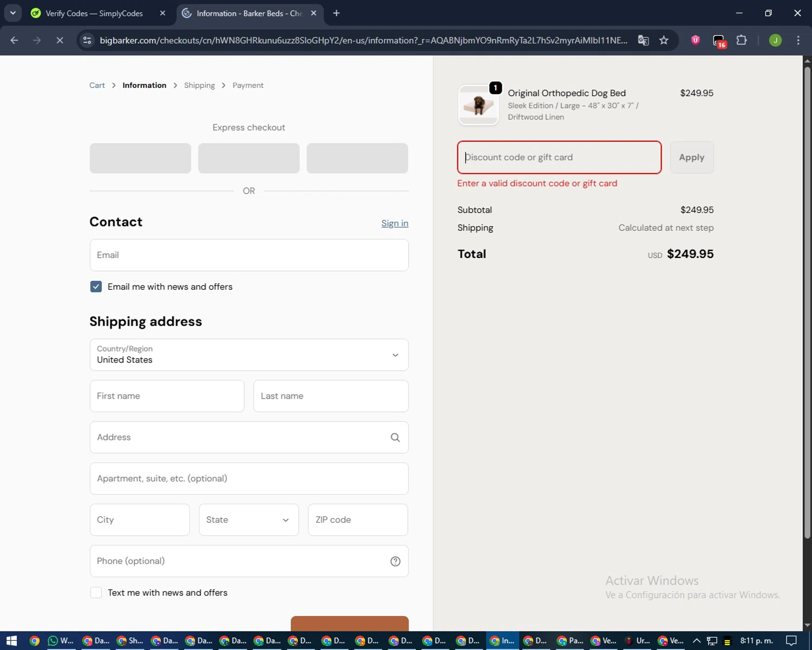Click the dog bed product thumbnail
The height and width of the screenshot is (650, 812).
tap(478, 105)
